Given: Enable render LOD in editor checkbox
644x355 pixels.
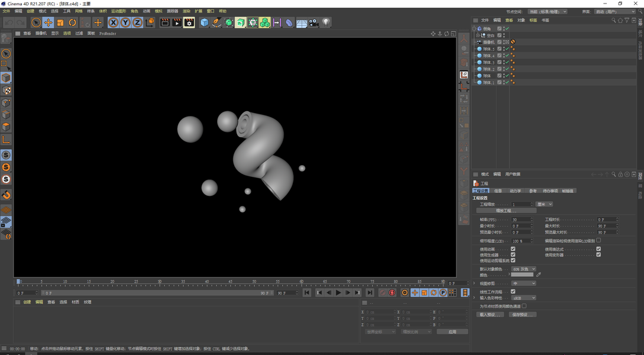Looking at the screenshot, I should pyautogui.click(x=598, y=240).
